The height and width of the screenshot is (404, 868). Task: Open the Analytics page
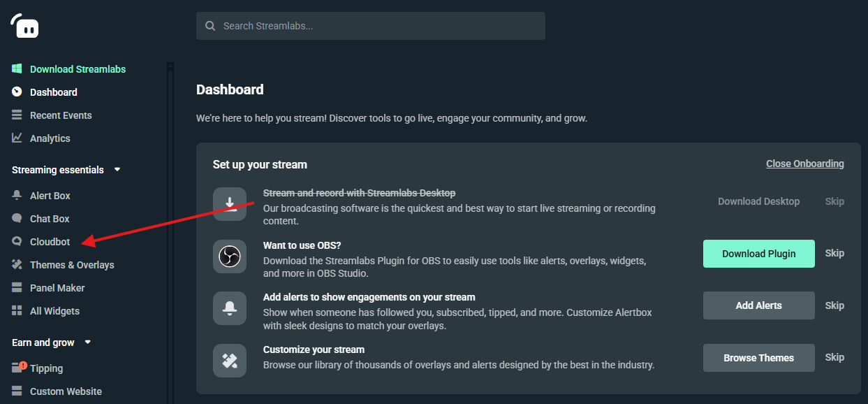click(49, 138)
